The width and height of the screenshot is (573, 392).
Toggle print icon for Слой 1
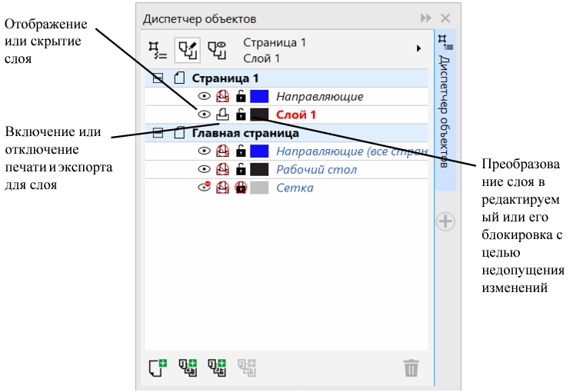(223, 115)
